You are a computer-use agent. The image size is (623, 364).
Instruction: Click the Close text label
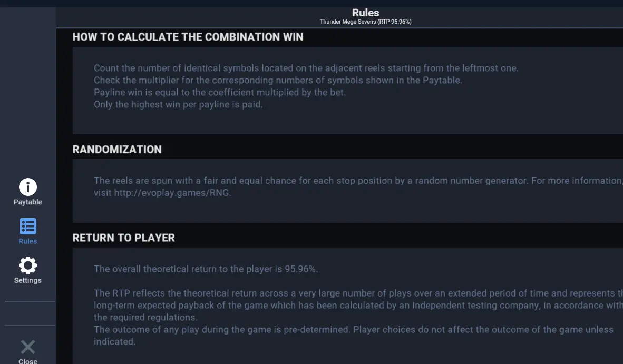28,361
